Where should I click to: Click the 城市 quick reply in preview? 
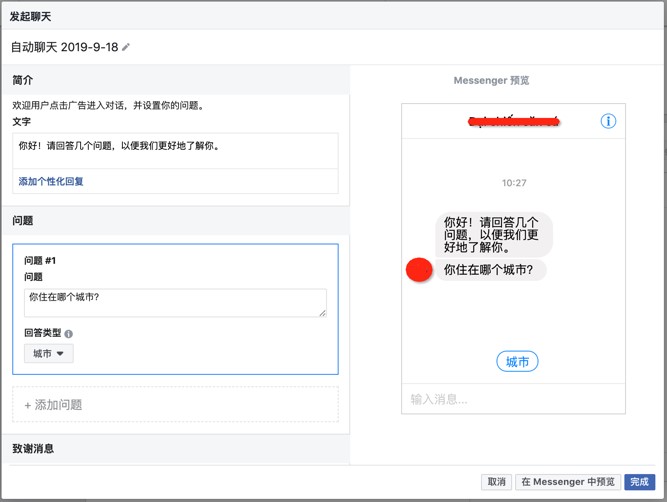point(517,362)
